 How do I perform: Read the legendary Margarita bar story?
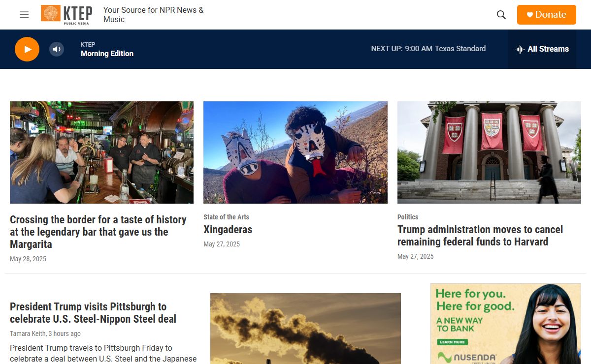pos(98,232)
